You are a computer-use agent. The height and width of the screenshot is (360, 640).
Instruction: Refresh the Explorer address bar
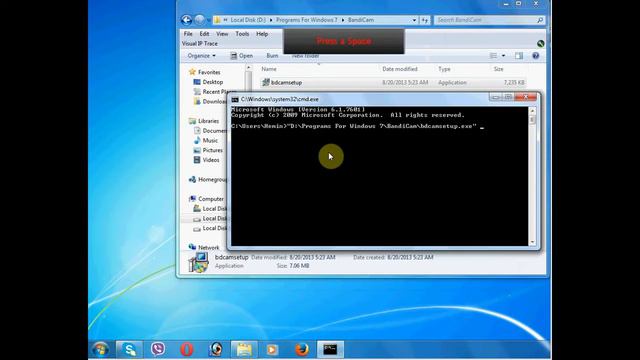tap(425, 20)
